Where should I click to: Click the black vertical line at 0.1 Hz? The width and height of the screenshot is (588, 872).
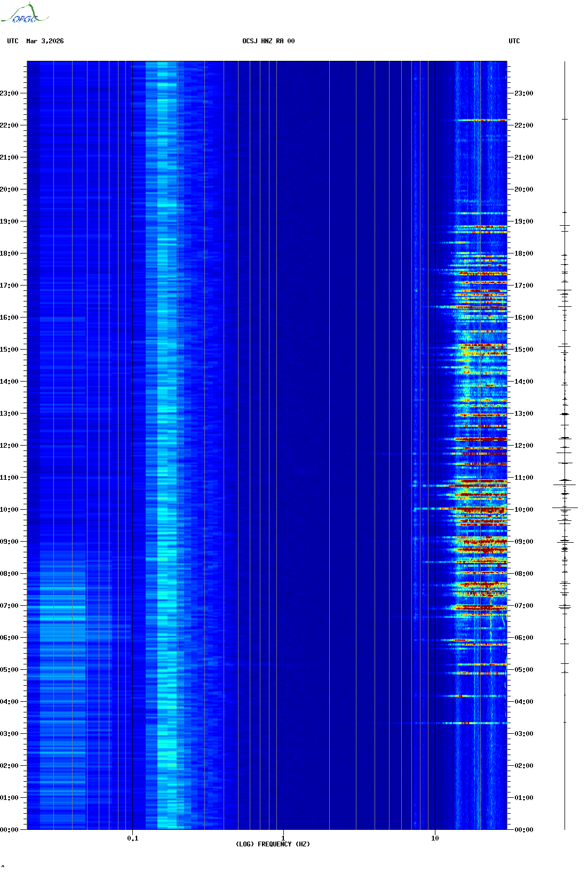click(132, 427)
